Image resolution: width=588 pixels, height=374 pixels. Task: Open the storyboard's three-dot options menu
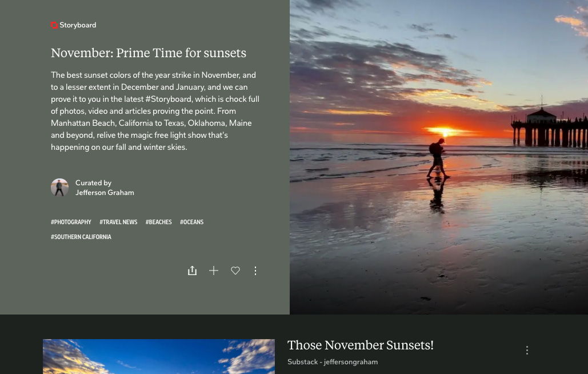(255, 271)
